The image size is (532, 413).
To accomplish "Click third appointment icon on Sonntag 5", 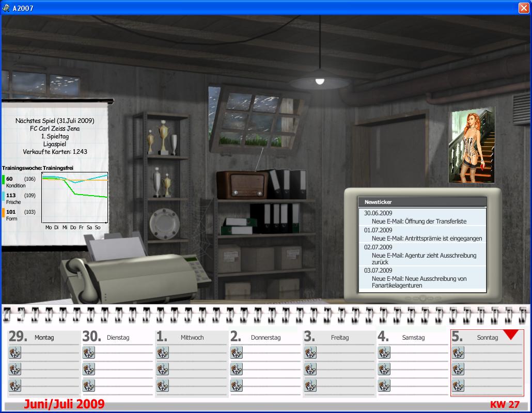I will pos(458,386).
